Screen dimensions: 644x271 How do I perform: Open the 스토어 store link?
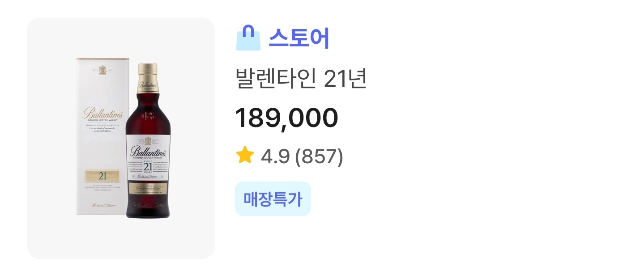click(299, 39)
